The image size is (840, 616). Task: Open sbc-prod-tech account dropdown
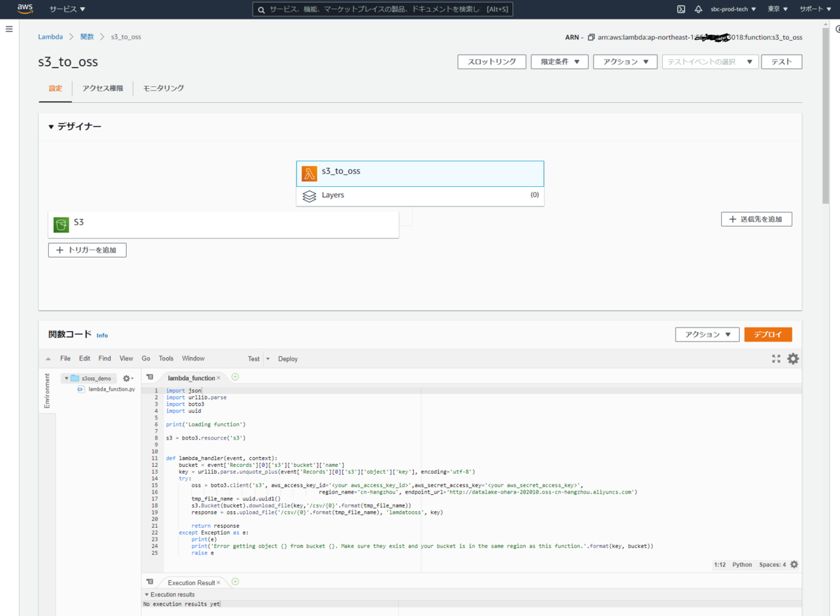tap(734, 9)
